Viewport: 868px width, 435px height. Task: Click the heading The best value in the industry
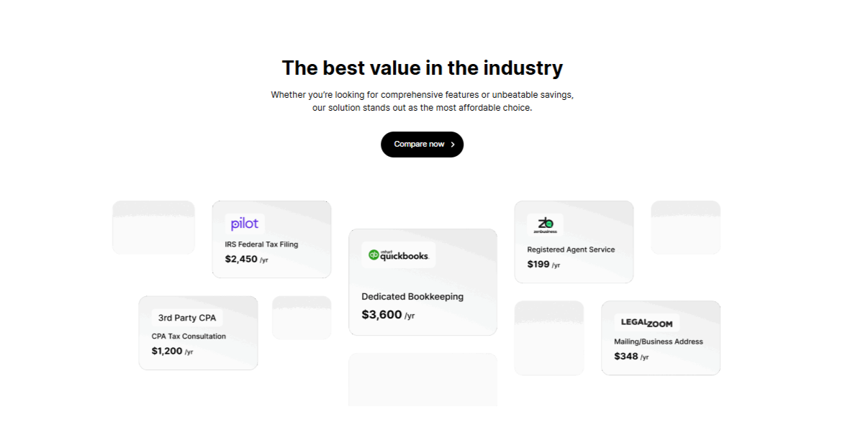pos(422,68)
